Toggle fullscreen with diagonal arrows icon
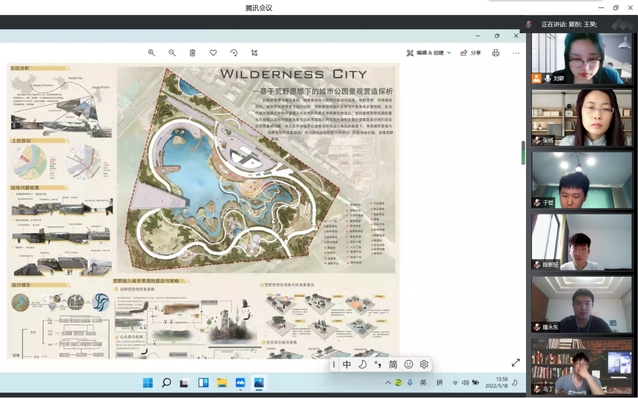This screenshot has height=398, width=638. 516,362
